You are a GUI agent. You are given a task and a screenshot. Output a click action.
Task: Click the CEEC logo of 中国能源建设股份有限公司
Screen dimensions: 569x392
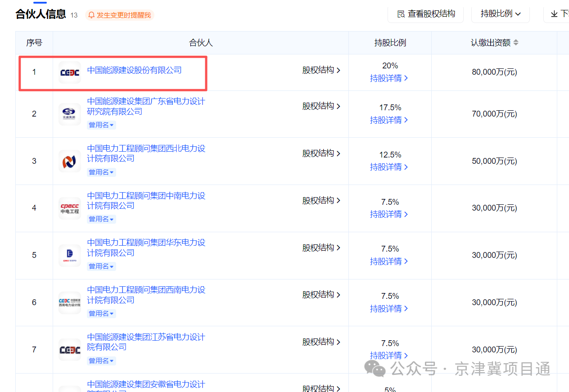pos(70,72)
